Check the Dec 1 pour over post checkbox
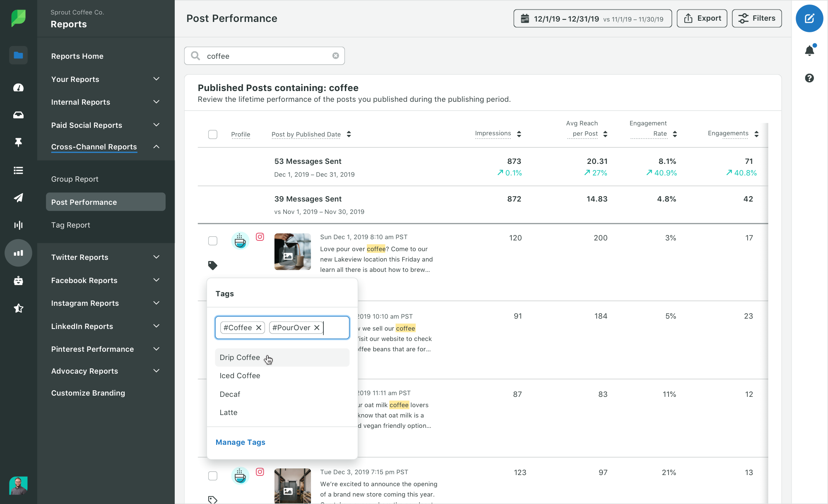The image size is (828, 504). point(213,241)
